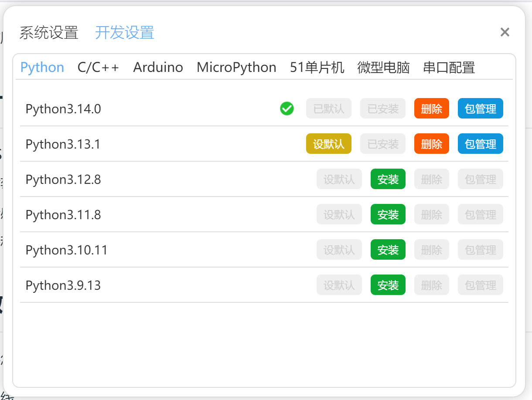Install Python3.12.8 with the 安装 button
Screen dimensions: 532x400
click(388, 179)
